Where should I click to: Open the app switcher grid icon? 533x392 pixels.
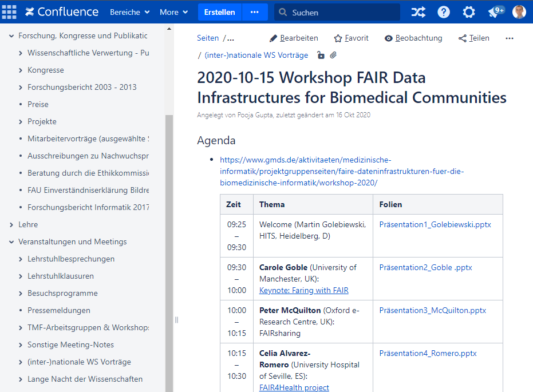[9, 12]
